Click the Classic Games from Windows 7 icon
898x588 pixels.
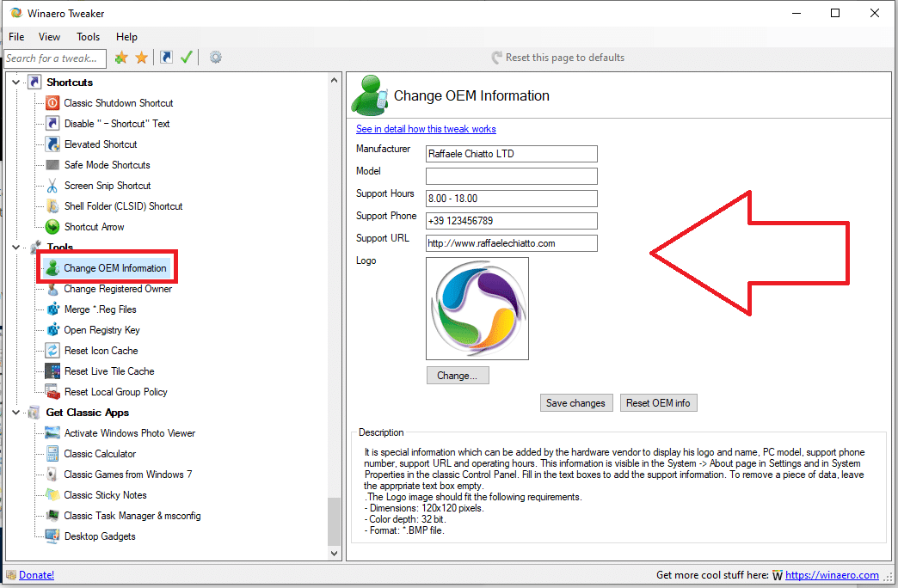coord(52,475)
